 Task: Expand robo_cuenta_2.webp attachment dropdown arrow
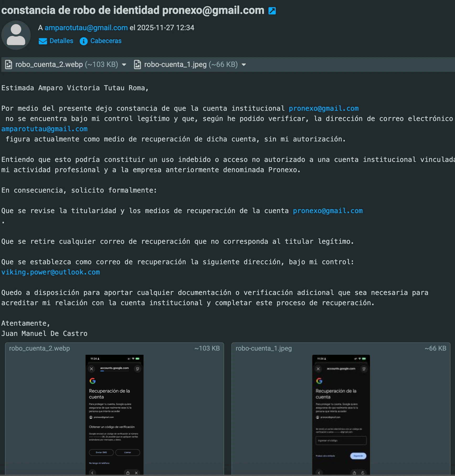click(124, 65)
